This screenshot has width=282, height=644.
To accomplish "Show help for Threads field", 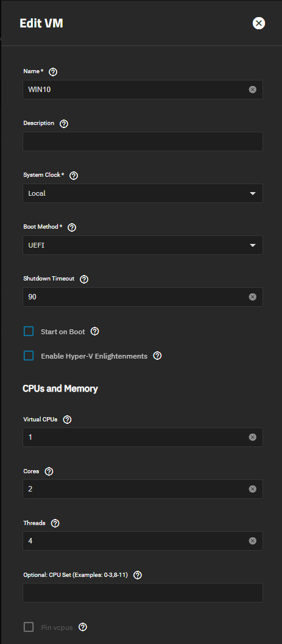I will (55, 523).
